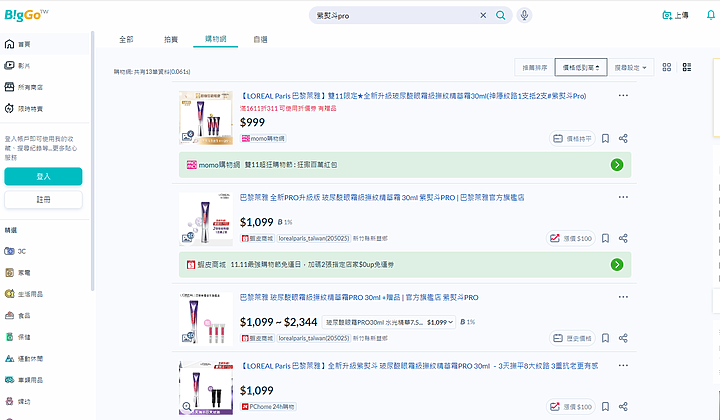The image size is (720, 420).
Task: Zoom the PChome product image magnifier
Action: (x=187, y=406)
